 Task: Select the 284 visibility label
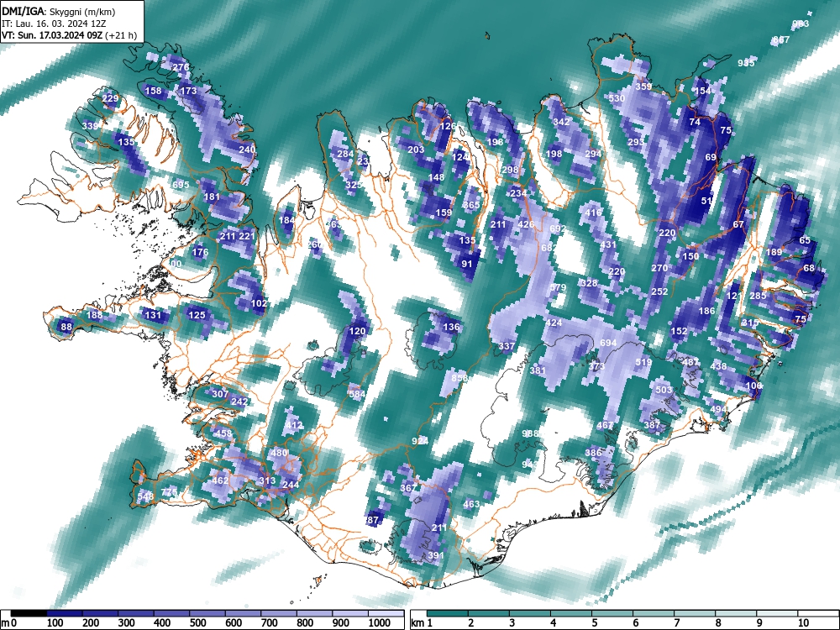coord(345,154)
